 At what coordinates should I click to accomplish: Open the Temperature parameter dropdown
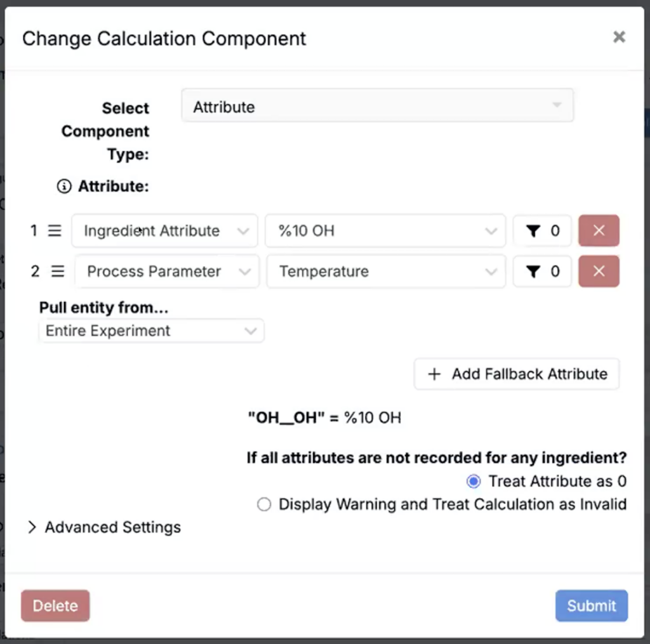pos(385,272)
